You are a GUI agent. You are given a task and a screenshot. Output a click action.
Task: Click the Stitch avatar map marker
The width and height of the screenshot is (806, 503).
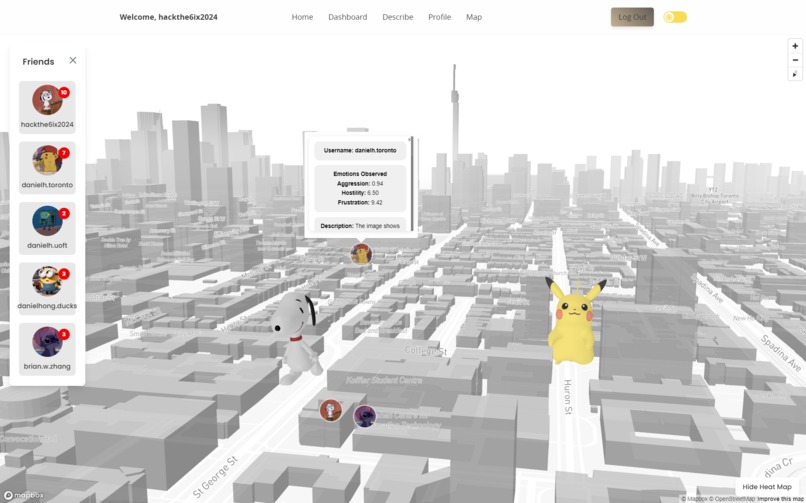tap(364, 416)
